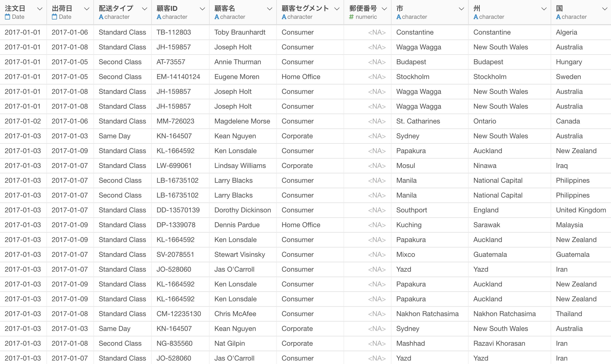611x364 pixels.
Task: Select the 出荷日 column header title
Action: pyautogui.click(x=62, y=8)
